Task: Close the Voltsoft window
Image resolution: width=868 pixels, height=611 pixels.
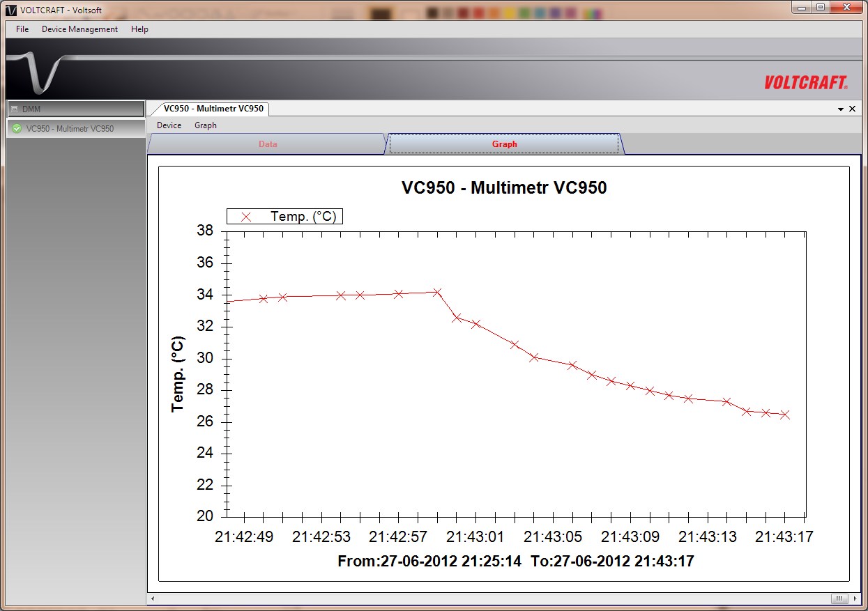Action: [x=846, y=7]
